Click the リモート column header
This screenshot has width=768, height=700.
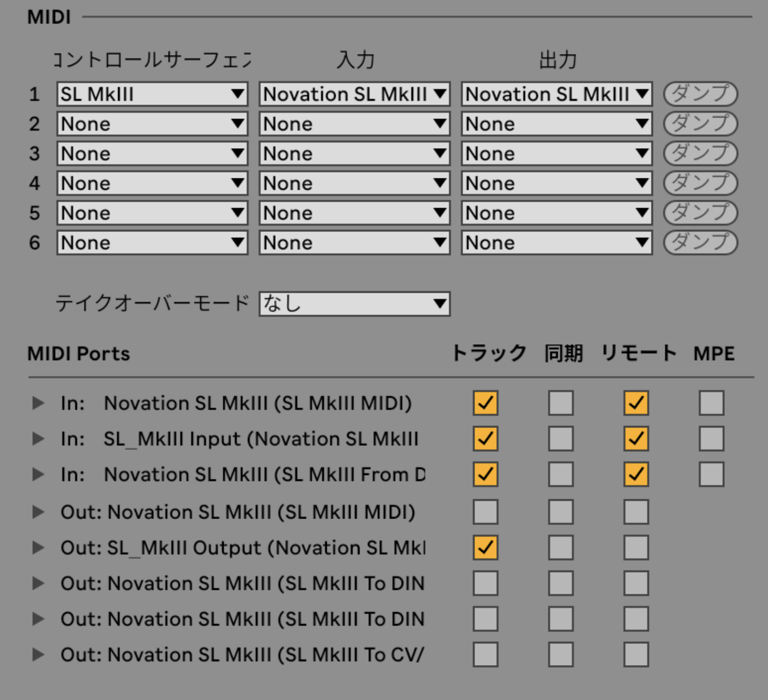tap(638, 354)
